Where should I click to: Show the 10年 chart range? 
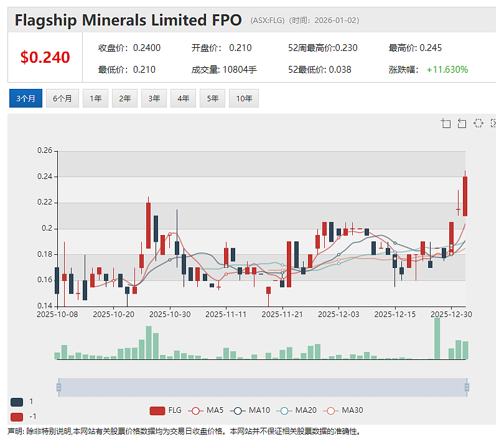coord(244,98)
